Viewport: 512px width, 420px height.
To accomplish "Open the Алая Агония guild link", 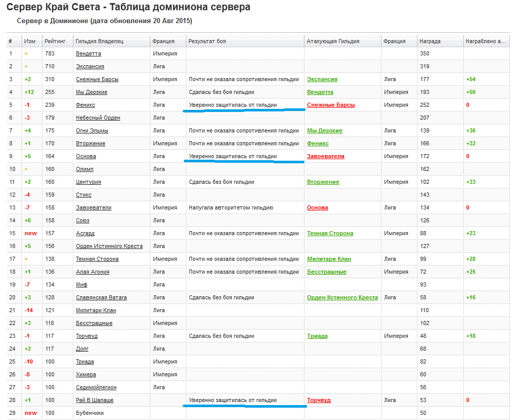I will click(92, 272).
